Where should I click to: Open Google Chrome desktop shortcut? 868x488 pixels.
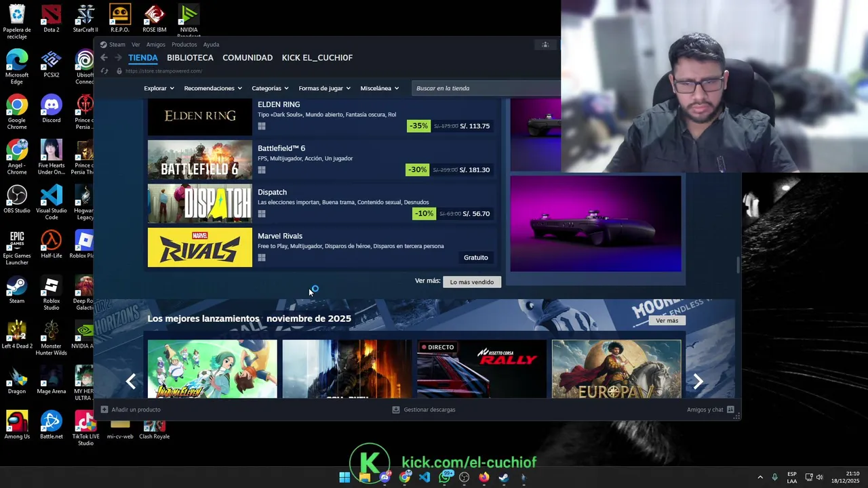(x=17, y=112)
